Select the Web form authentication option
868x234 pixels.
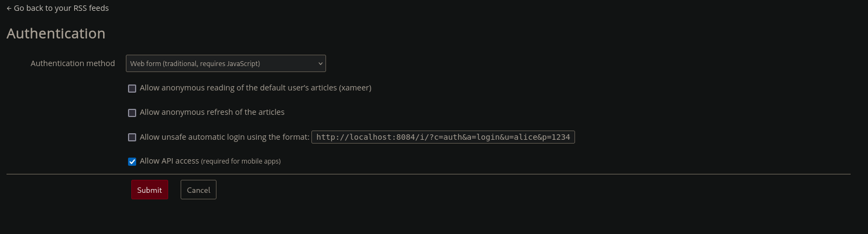[x=195, y=63]
